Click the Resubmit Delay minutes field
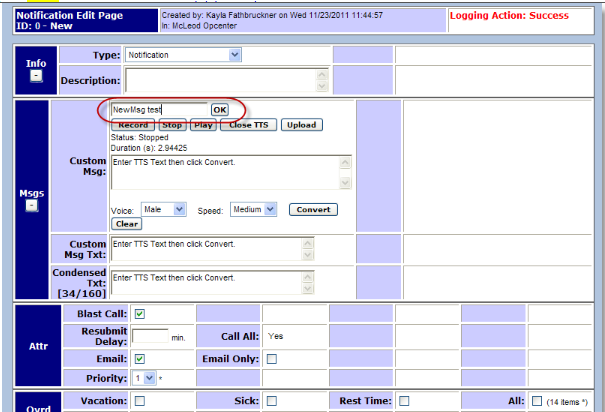This screenshot has height=412, width=605. [x=149, y=336]
